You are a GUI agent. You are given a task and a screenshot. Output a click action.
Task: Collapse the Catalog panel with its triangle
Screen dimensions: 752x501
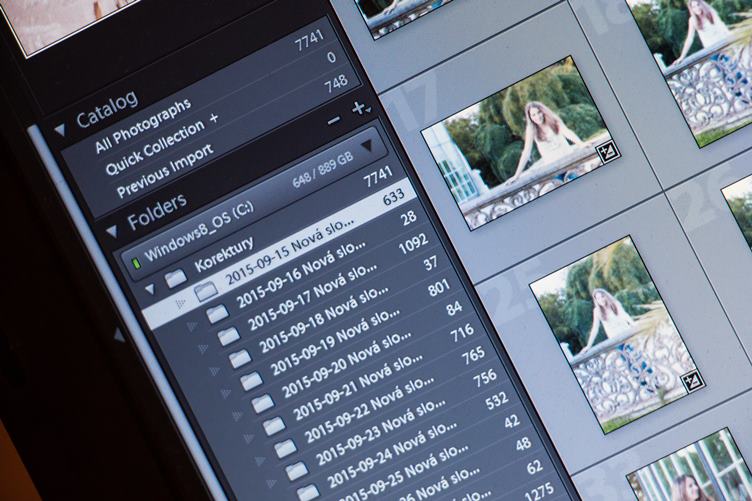coord(61,129)
